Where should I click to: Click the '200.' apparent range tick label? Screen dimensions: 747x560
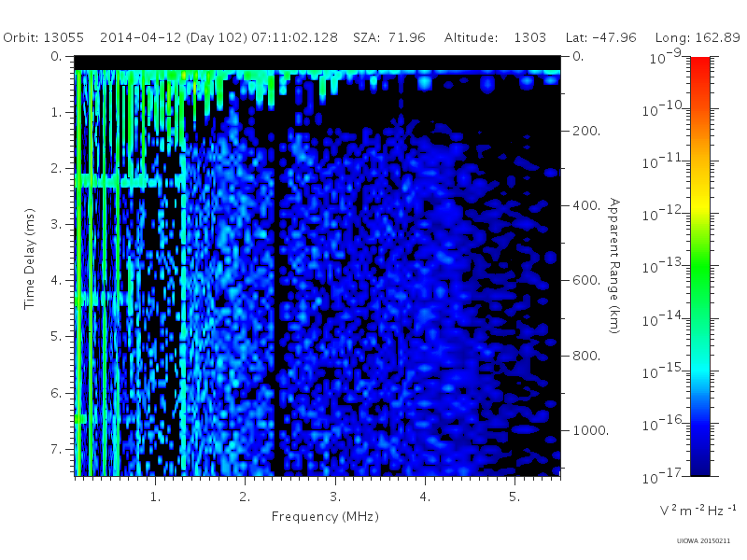(586, 131)
